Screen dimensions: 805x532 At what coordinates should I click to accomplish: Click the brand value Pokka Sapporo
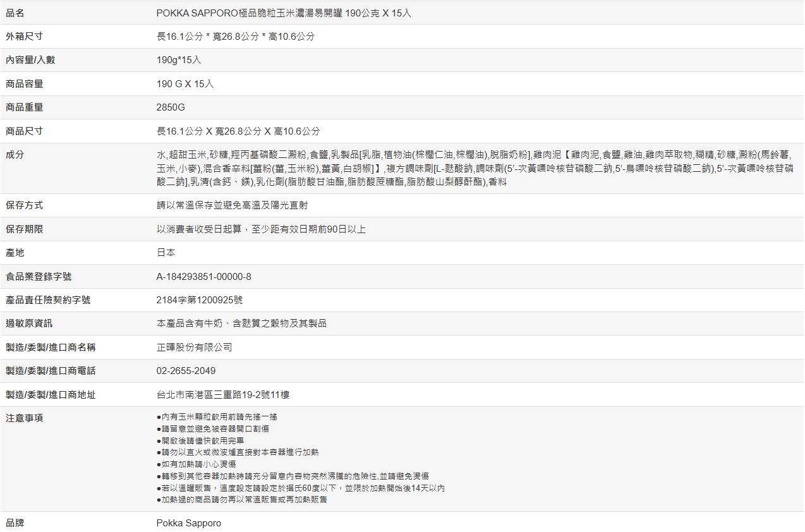189,523
